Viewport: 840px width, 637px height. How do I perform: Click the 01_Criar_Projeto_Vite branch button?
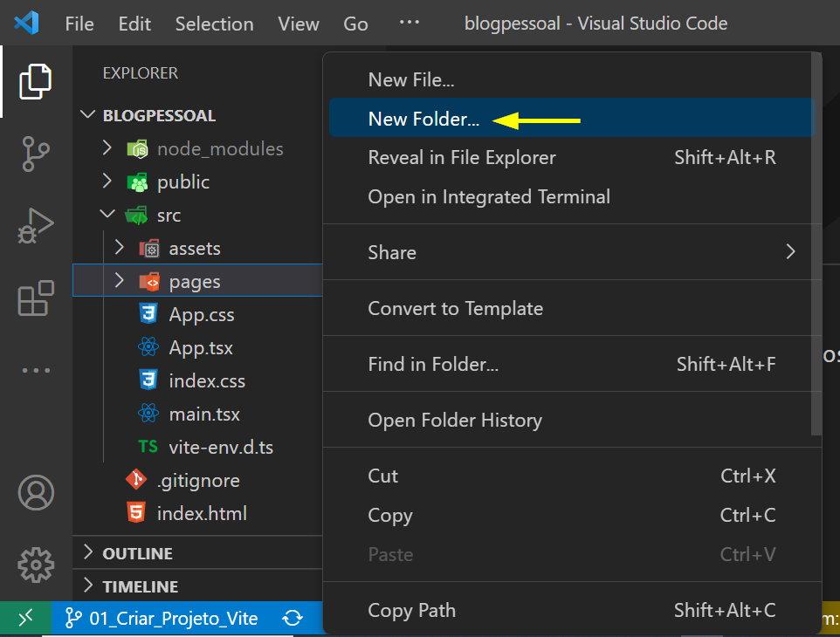click(x=163, y=619)
